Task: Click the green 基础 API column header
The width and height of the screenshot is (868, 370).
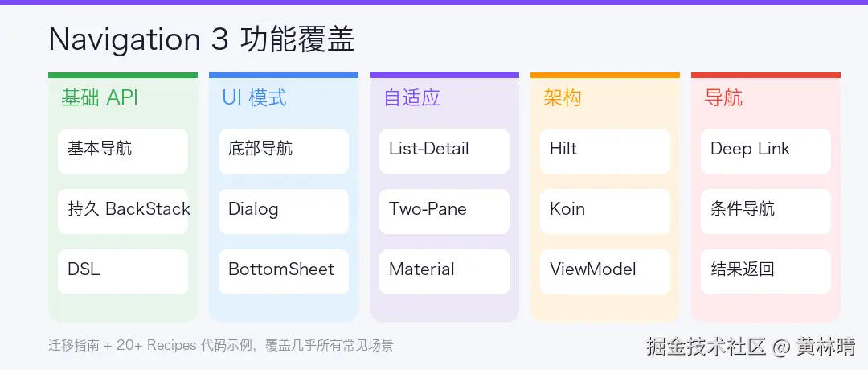Action: pos(100,98)
